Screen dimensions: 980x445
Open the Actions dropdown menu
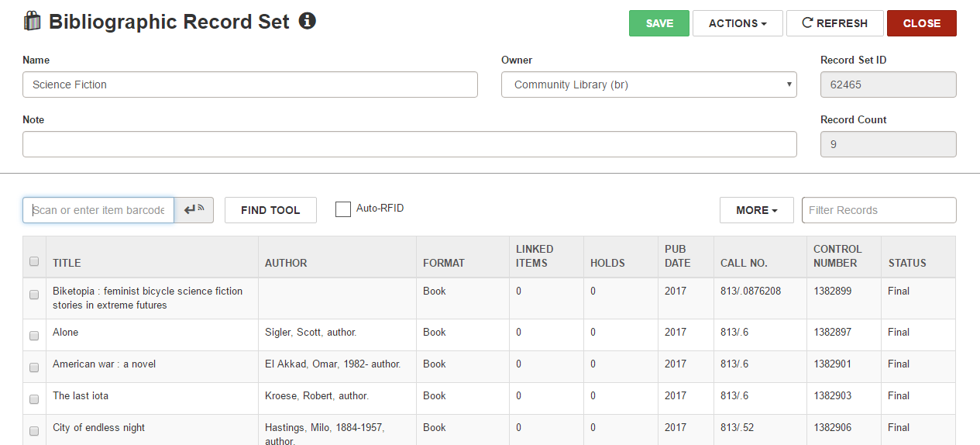[x=738, y=23]
